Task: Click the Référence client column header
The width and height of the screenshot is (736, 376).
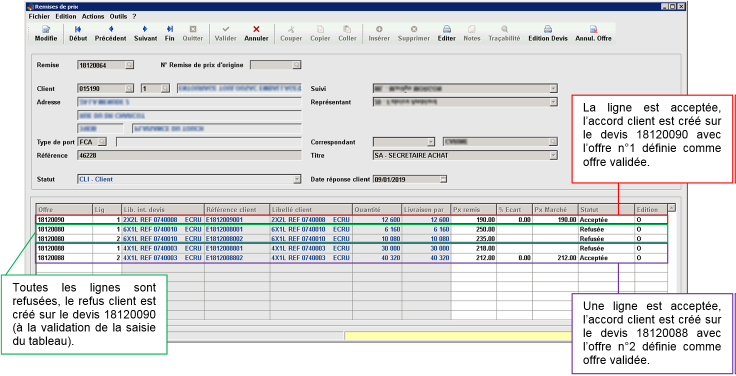Action: pos(237,209)
